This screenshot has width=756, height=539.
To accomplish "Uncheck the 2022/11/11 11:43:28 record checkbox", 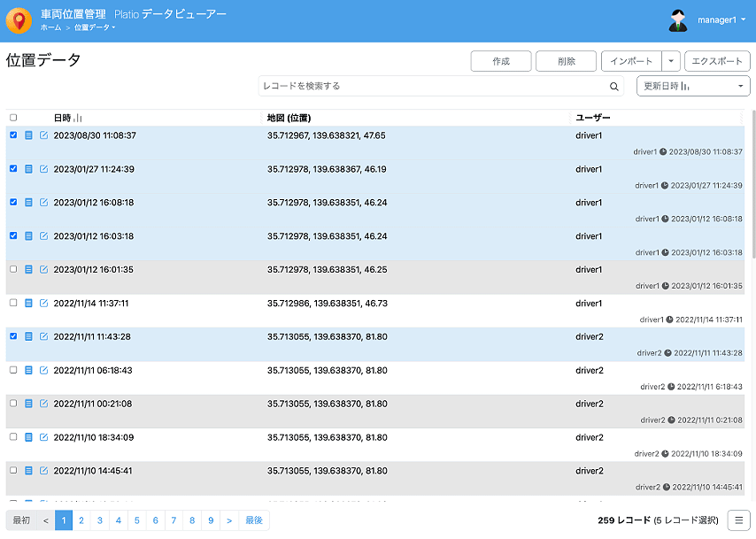I will [x=13, y=336].
